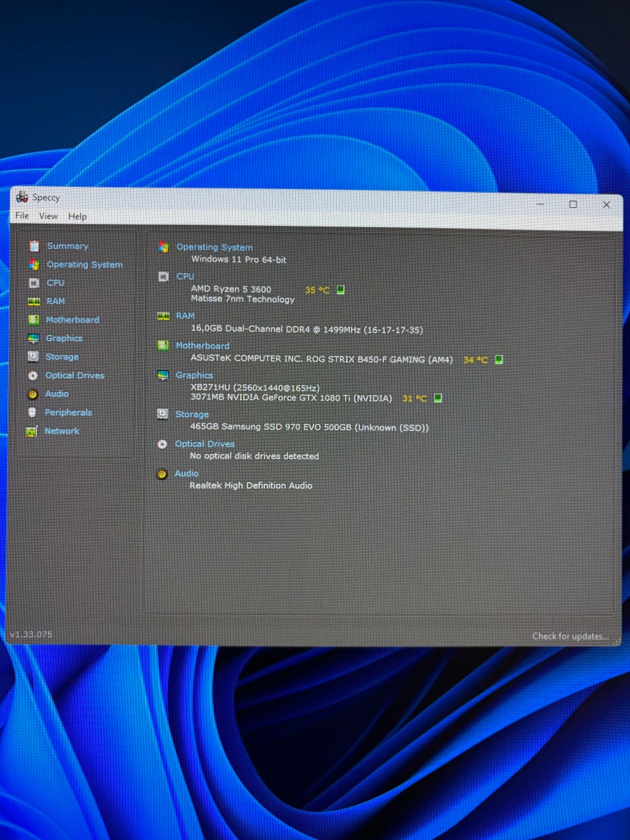Click the Storage drive icon in sidebar
Screen dimensions: 630x840
(33, 356)
